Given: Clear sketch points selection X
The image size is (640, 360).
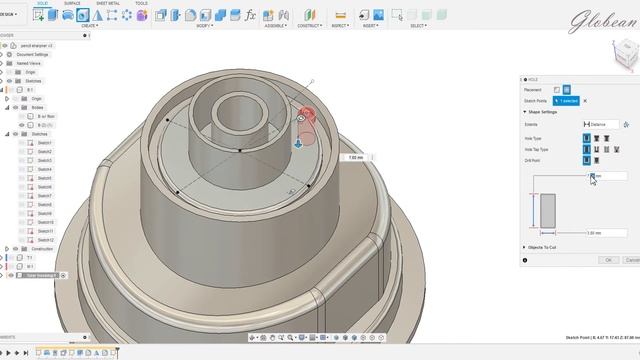Looking at the screenshot, I should click(585, 101).
